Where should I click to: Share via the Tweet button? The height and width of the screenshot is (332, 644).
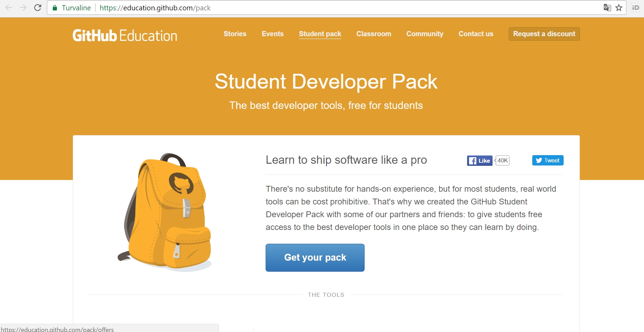tap(548, 160)
